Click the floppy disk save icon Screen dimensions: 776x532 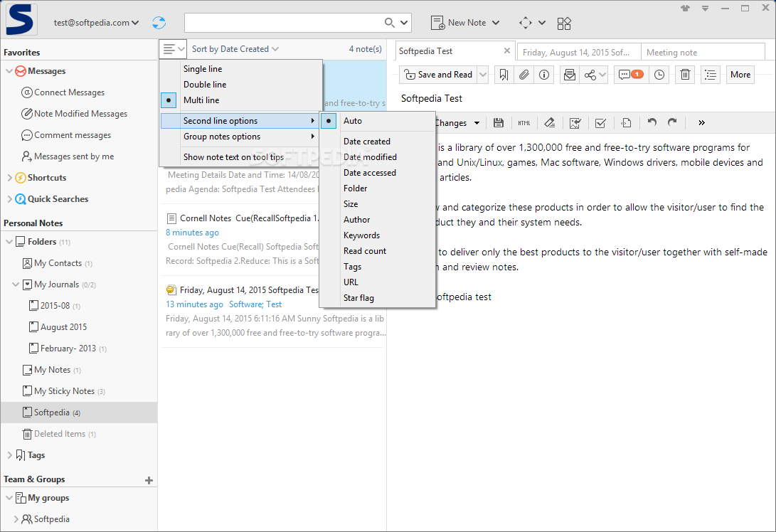pos(499,123)
